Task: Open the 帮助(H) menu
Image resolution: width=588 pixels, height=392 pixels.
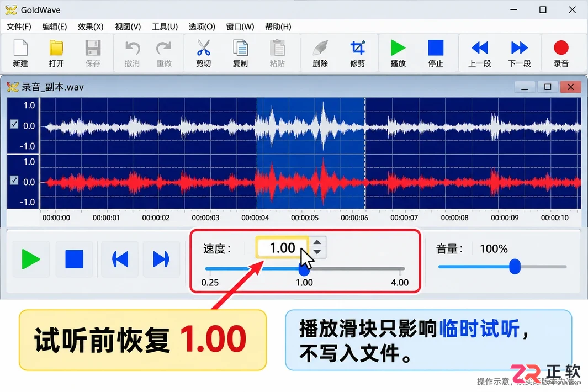Action: click(x=278, y=27)
